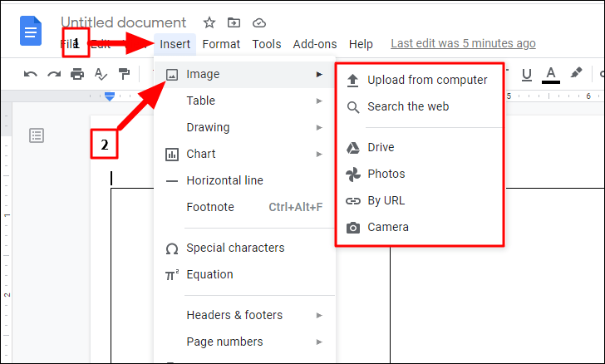
Task: Open the Add-ons menu
Action: pyautogui.click(x=315, y=44)
